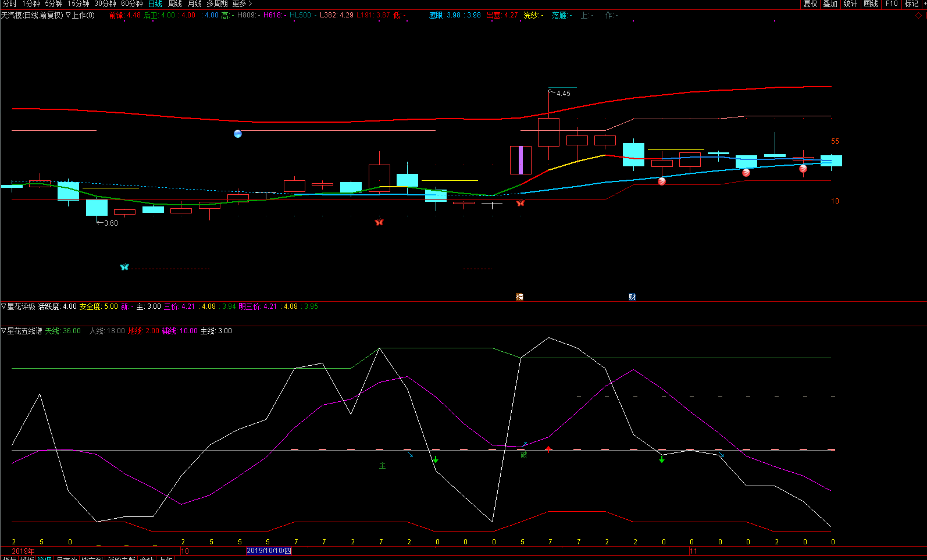927x560 pixels.
Task: Click the blue sphere marker on the chart
Action: (x=237, y=134)
